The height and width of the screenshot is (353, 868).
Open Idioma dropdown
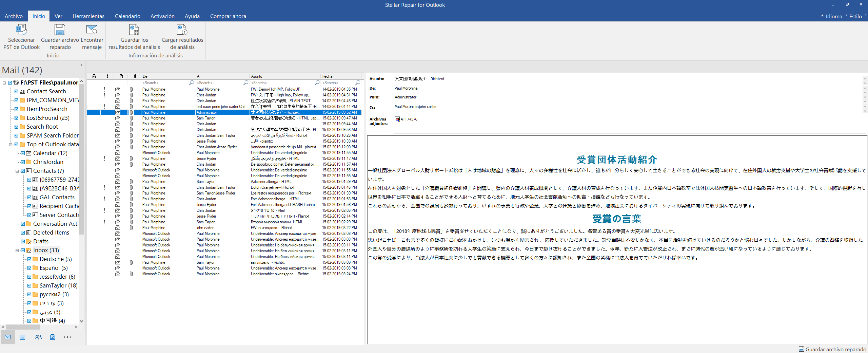coord(834,16)
